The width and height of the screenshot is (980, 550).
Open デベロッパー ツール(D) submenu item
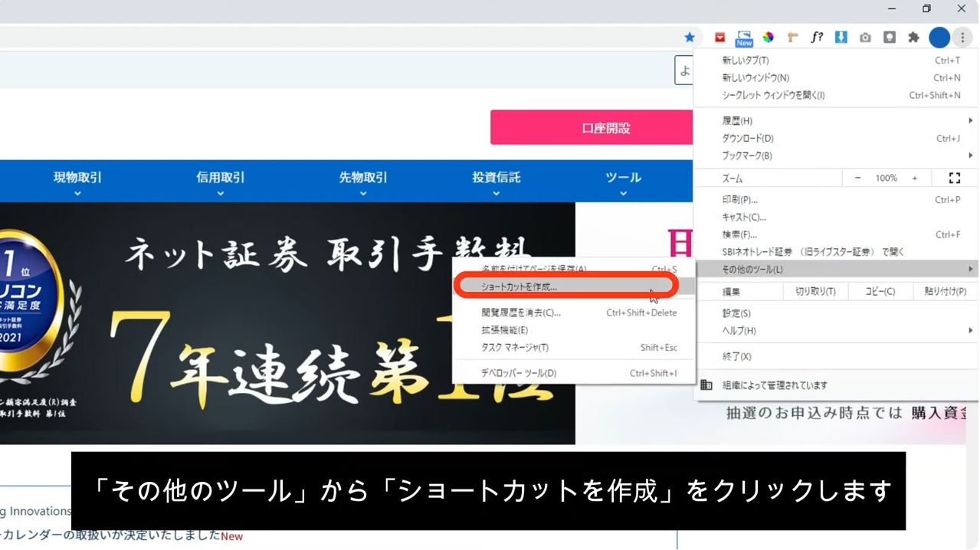tap(573, 374)
